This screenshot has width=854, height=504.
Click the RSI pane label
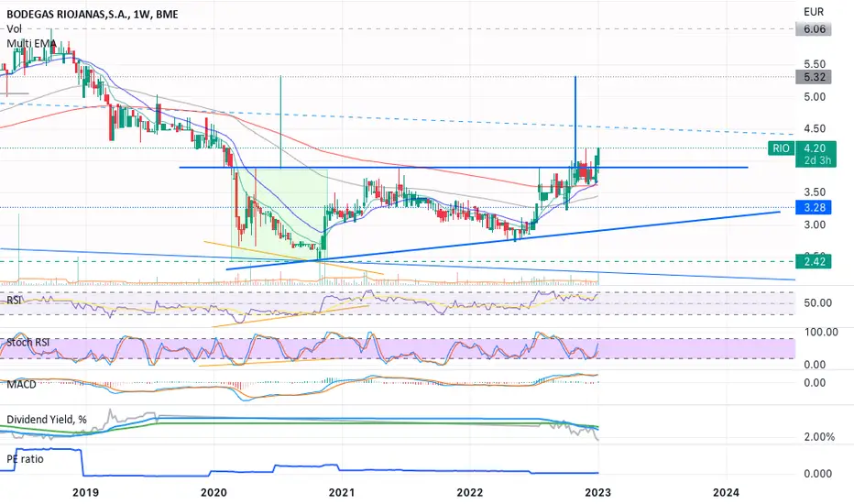pos(14,300)
